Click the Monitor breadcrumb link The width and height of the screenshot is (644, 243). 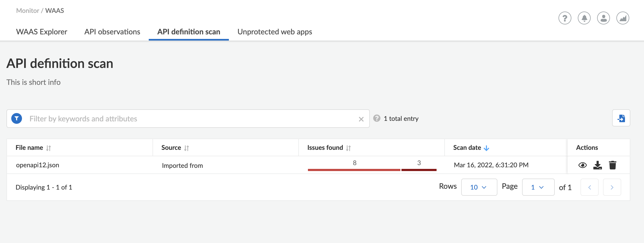click(x=28, y=10)
